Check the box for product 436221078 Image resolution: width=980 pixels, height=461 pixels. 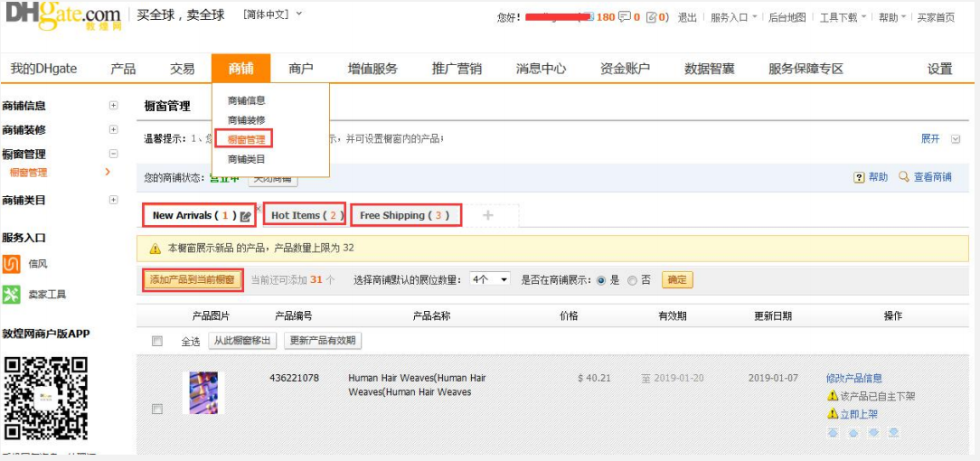click(157, 409)
